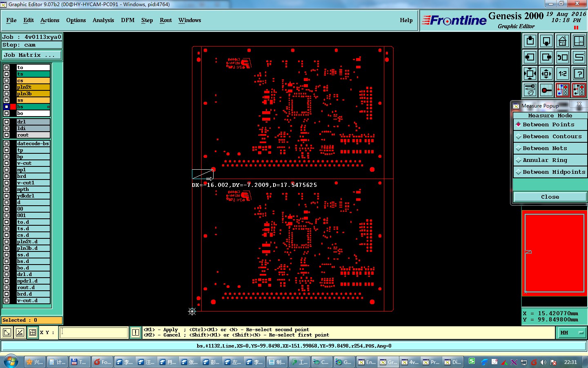Open the wrench and pen tools icon
Image resolution: width=588 pixels, height=368 pixels.
(x=530, y=90)
